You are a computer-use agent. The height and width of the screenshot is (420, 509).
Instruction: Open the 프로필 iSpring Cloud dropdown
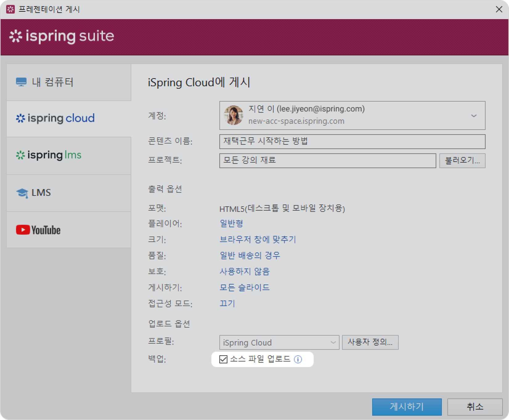pyautogui.click(x=279, y=342)
